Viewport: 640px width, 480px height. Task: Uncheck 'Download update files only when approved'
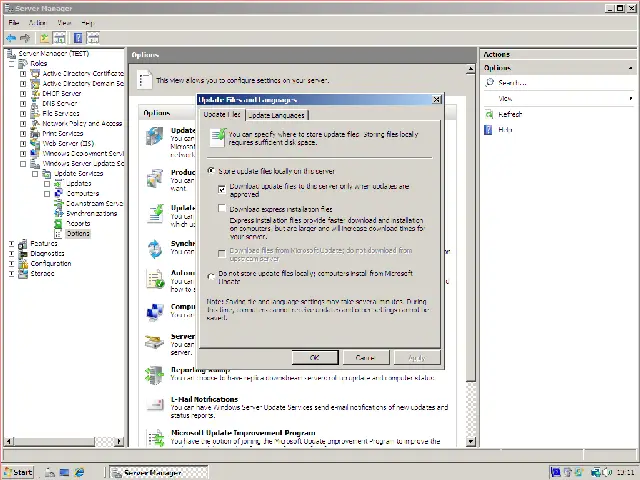pos(222,188)
